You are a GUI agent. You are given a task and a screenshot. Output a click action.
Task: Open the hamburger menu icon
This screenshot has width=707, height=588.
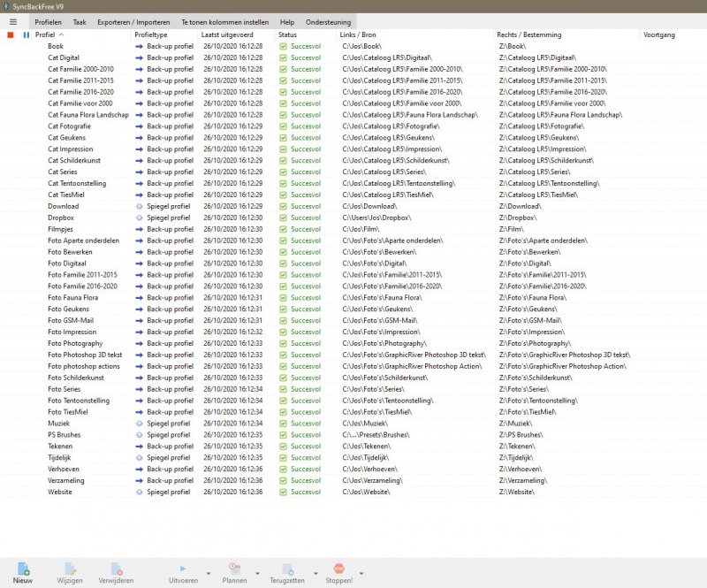tap(12, 21)
